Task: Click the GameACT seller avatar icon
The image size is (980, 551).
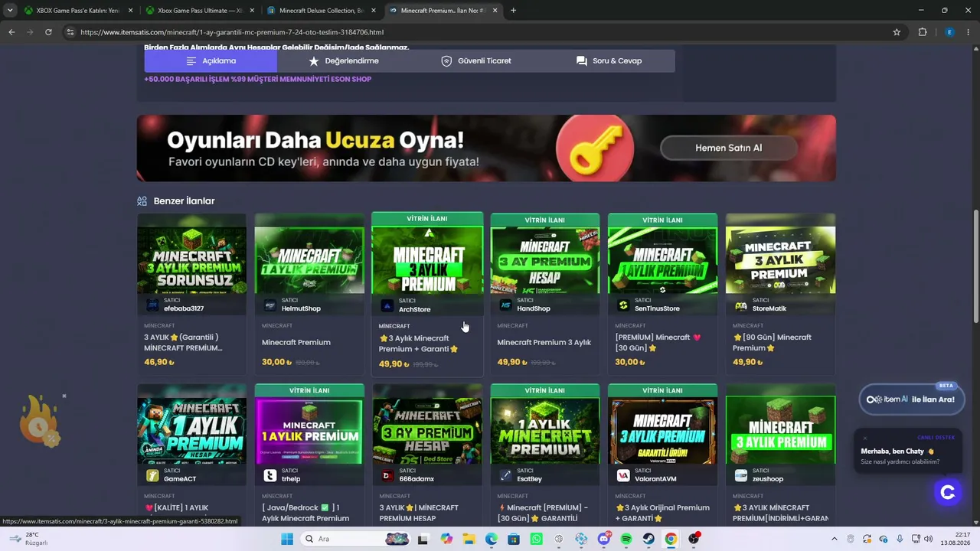Action: pos(152,475)
